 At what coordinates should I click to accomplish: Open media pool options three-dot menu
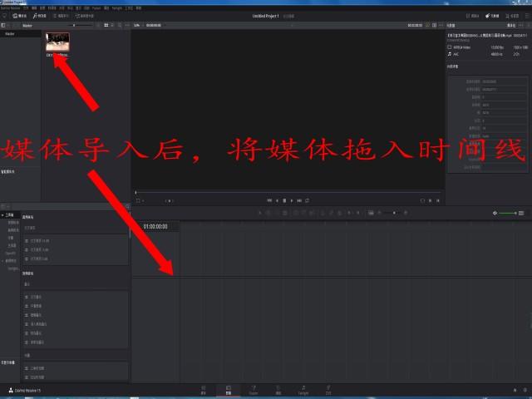(x=127, y=26)
